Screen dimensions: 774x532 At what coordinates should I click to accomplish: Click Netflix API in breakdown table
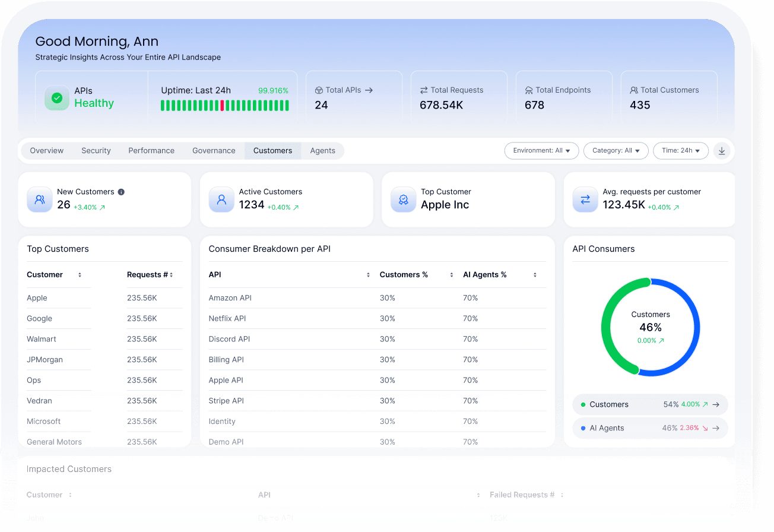point(227,319)
